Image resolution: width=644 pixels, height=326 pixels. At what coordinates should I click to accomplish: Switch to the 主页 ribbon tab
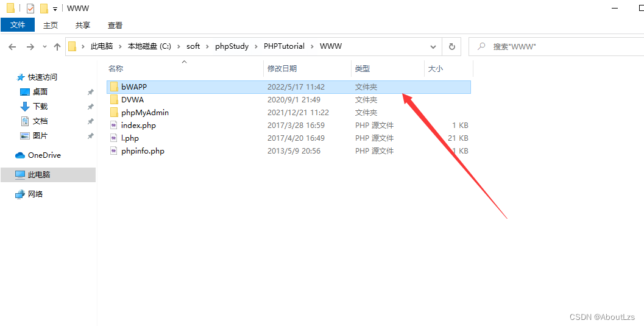coord(51,25)
